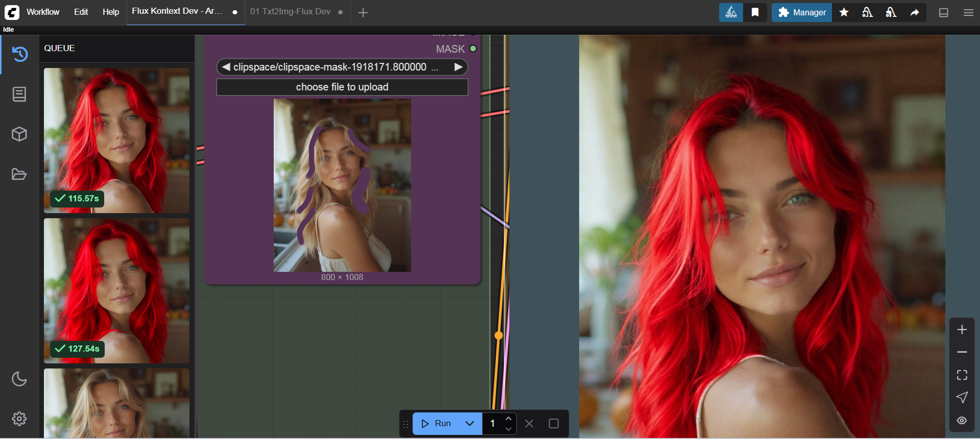Screen dimensions: 980x439
Task: Open the Model Library cube icon
Action: point(19,134)
